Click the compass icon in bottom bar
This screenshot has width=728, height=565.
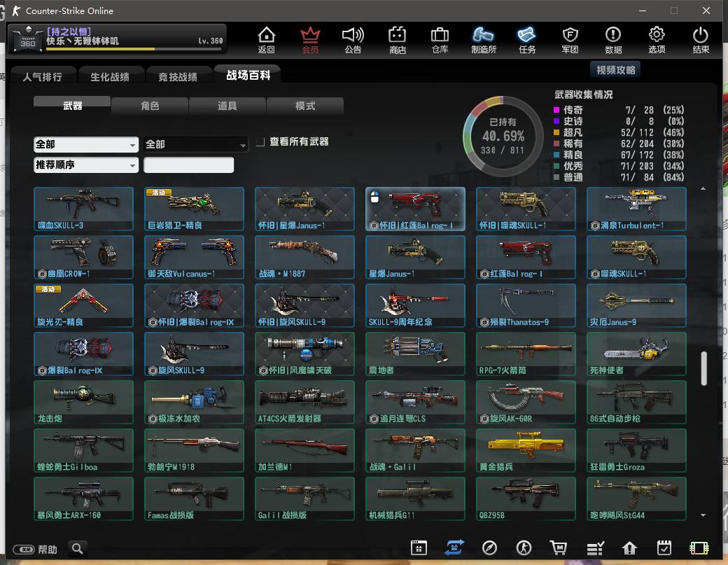click(489, 548)
